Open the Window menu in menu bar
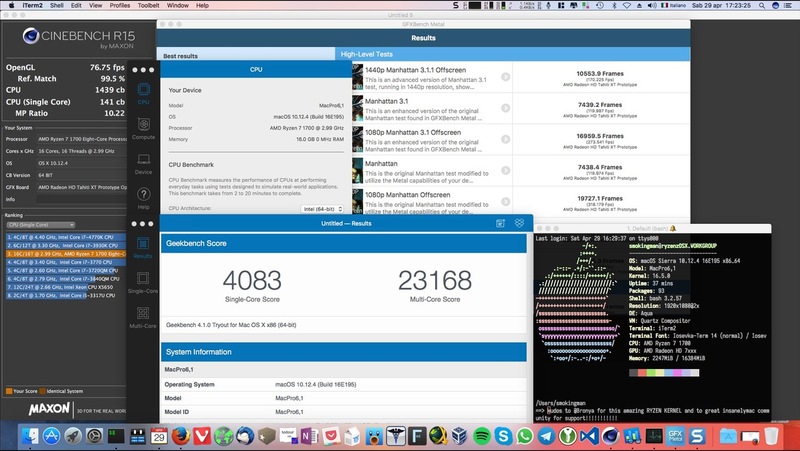The width and height of the screenshot is (800, 451). tap(178, 5)
